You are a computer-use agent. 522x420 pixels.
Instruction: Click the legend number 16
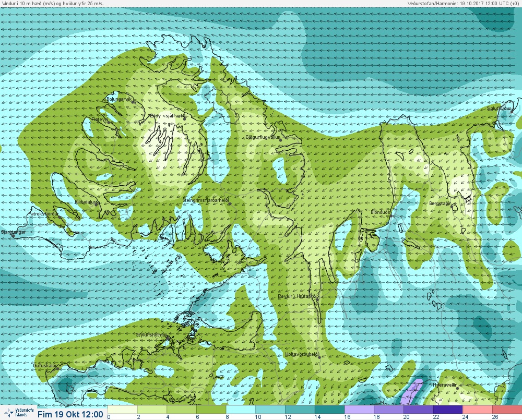pyautogui.click(x=347, y=417)
